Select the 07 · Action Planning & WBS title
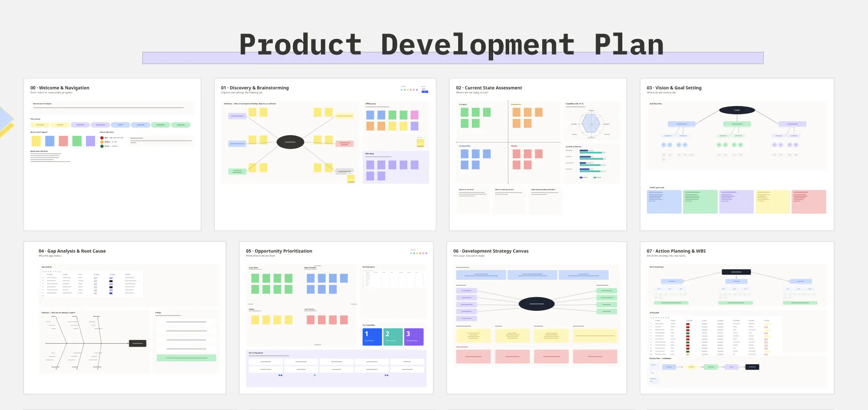The width and height of the screenshot is (868, 410). [676, 251]
